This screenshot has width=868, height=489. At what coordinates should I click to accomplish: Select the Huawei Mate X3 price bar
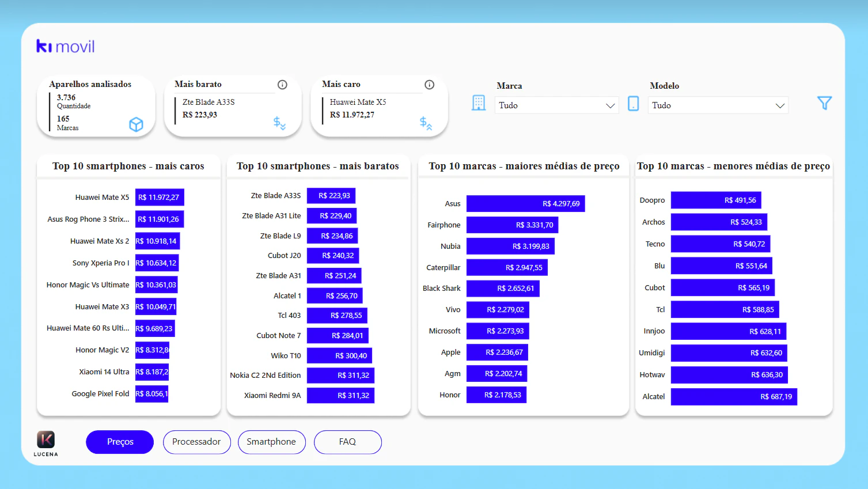[x=156, y=306]
